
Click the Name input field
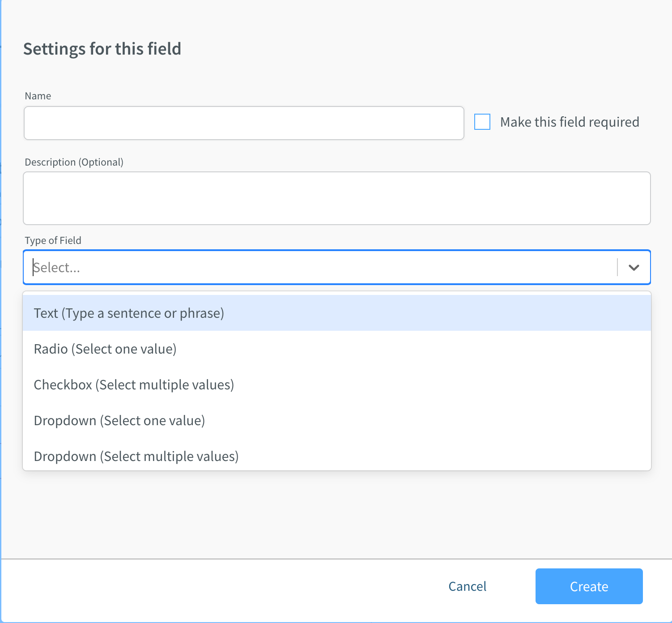pos(244,123)
